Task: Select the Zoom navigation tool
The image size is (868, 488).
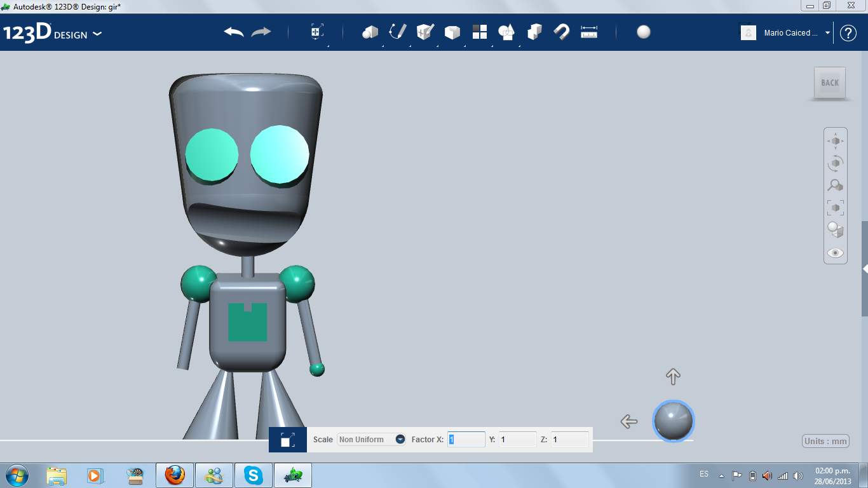Action: tap(836, 186)
